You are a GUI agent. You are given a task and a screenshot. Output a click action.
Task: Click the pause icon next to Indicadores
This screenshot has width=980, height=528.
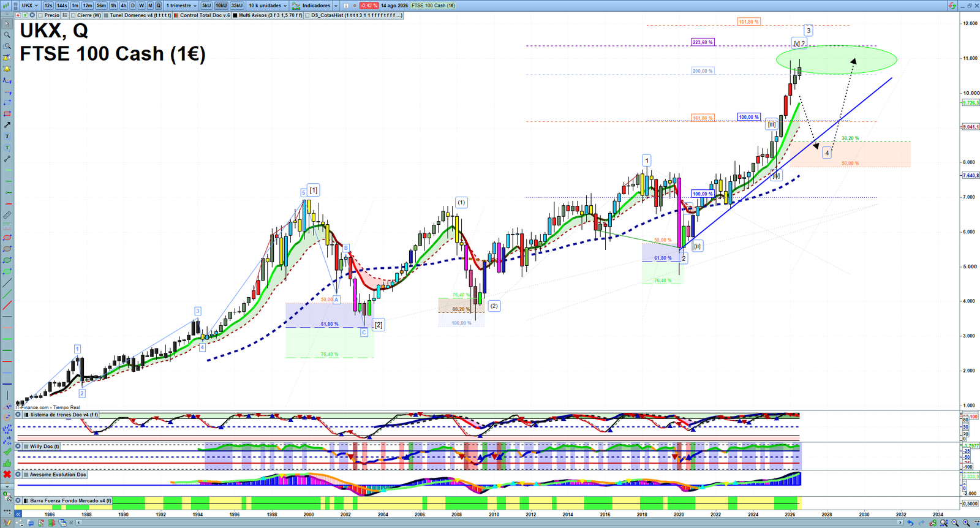(x=346, y=6)
